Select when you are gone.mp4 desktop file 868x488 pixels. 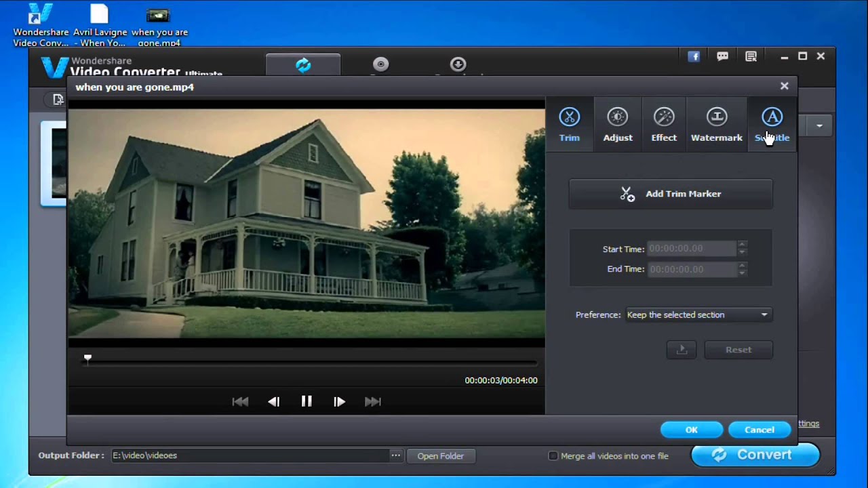point(159,25)
